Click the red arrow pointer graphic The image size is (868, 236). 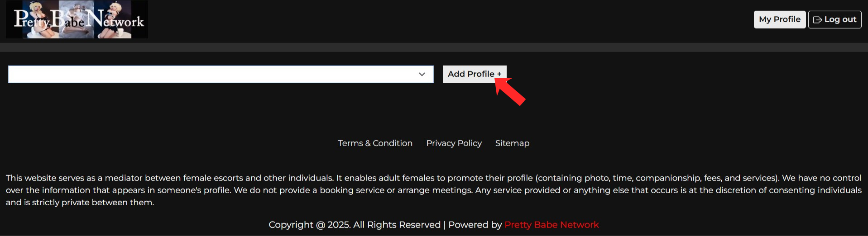512,92
